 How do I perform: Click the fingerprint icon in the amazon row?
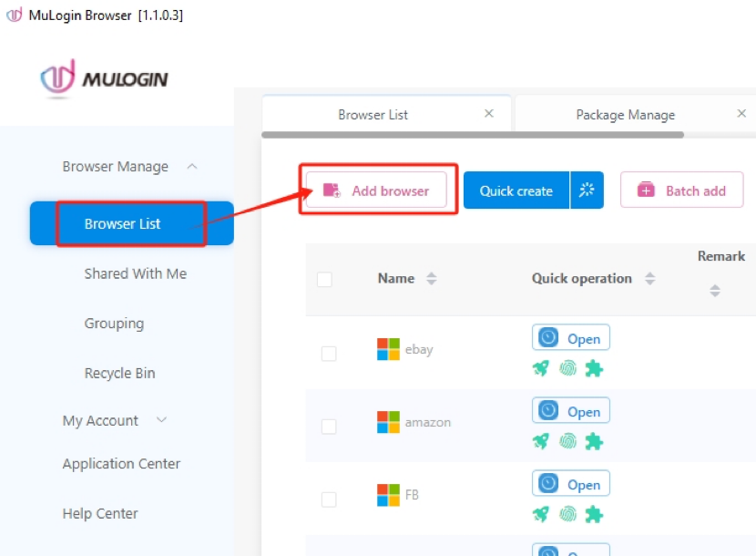tap(567, 441)
